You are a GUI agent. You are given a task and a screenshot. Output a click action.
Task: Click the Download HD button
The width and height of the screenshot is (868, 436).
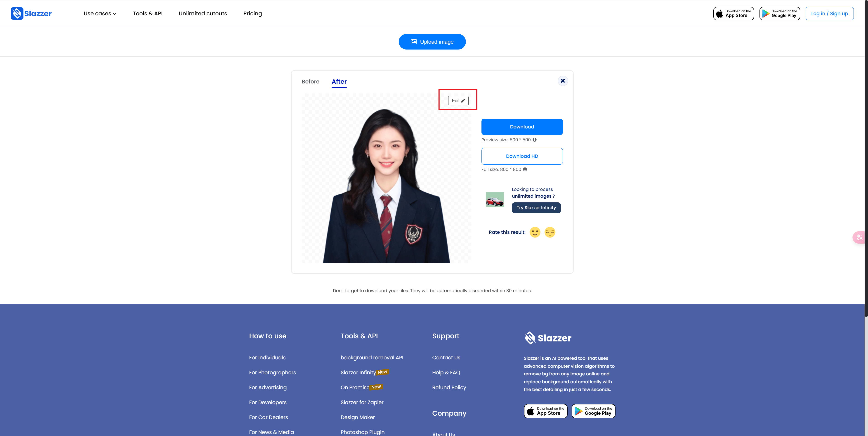(522, 156)
